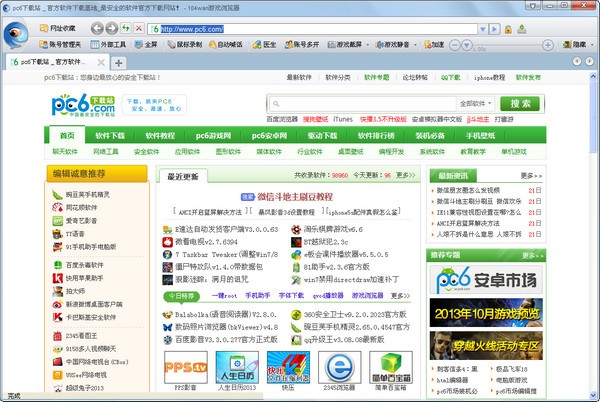The width and height of the screenshot is (600, 402).
Task: Click the 2345浏览器 e-icon thumbnail
Action: [x=339, y=367]
